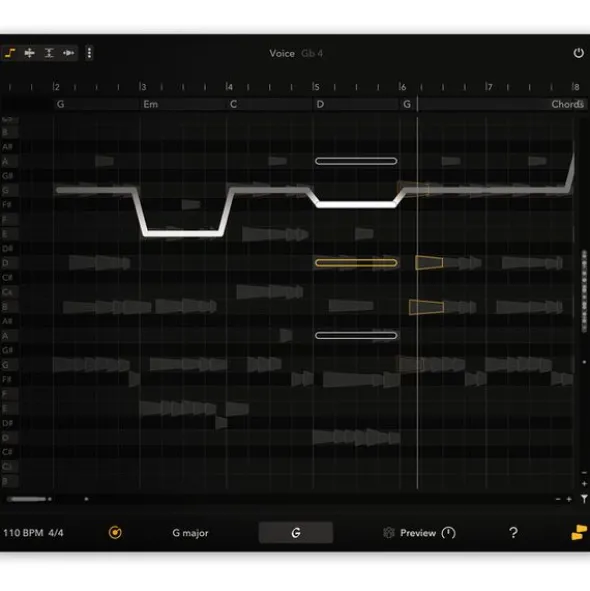590x591 pixels.
Task: Click the filter funnel icon
Action: coord(584,499)
